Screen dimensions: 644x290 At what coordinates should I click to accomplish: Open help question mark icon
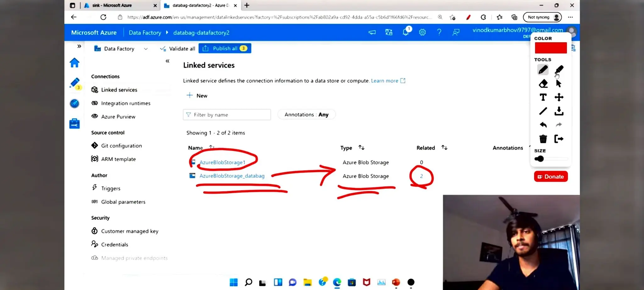[439, 32]
